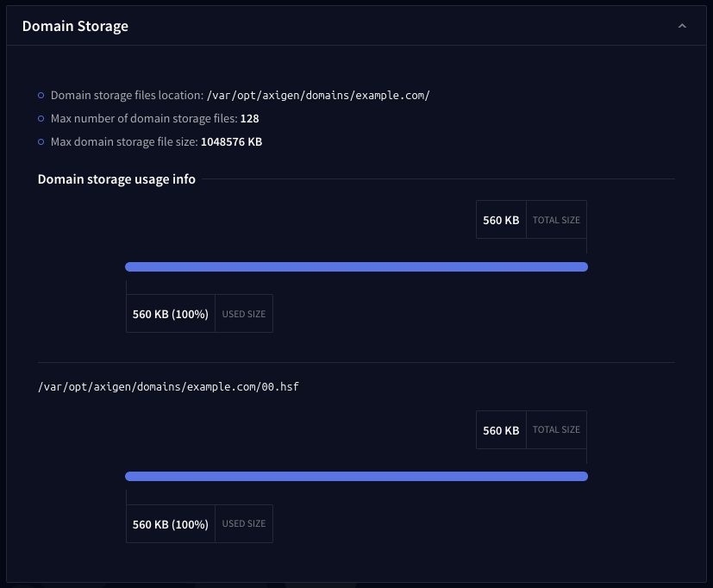Click bullet icon beside storage files location
This screenshot has width=713, height=588.
(x=41, y=95)
